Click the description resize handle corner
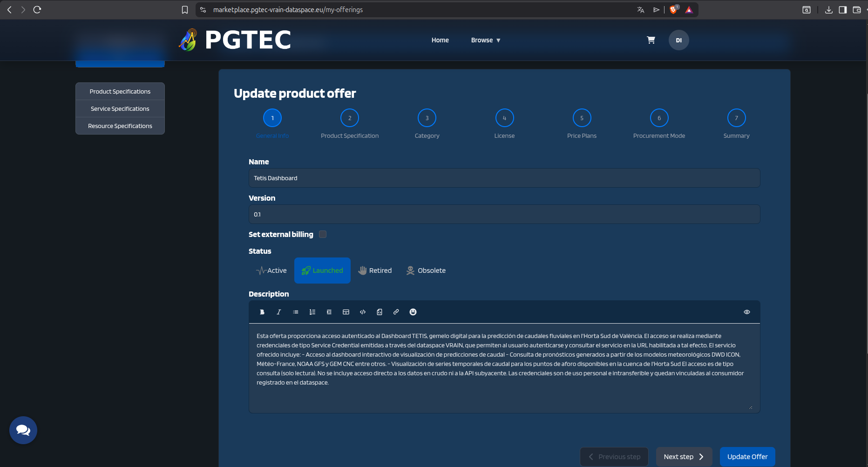This screenshot has width=868, height=467. click(750, 407)
